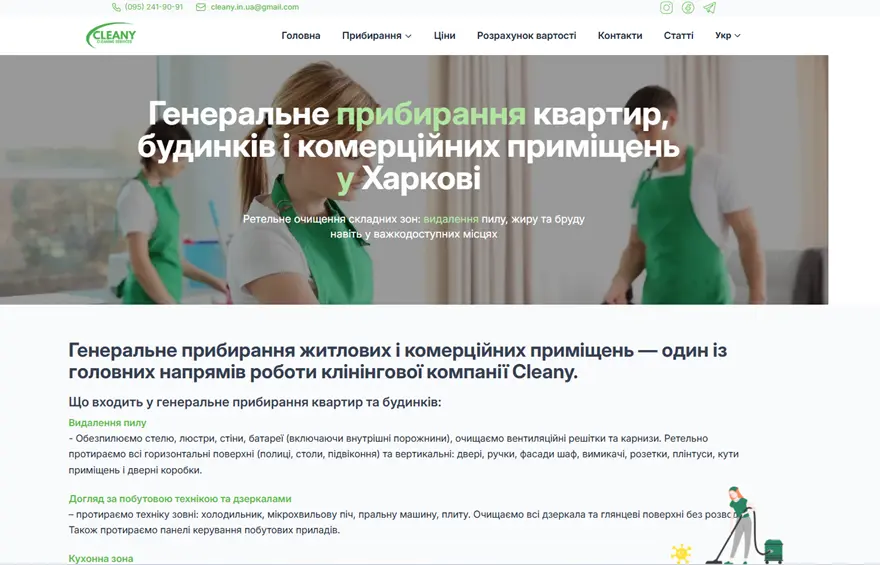This screenshot has height=565, width=880.
Task: Open the Статті menu item
Action: 678,36
